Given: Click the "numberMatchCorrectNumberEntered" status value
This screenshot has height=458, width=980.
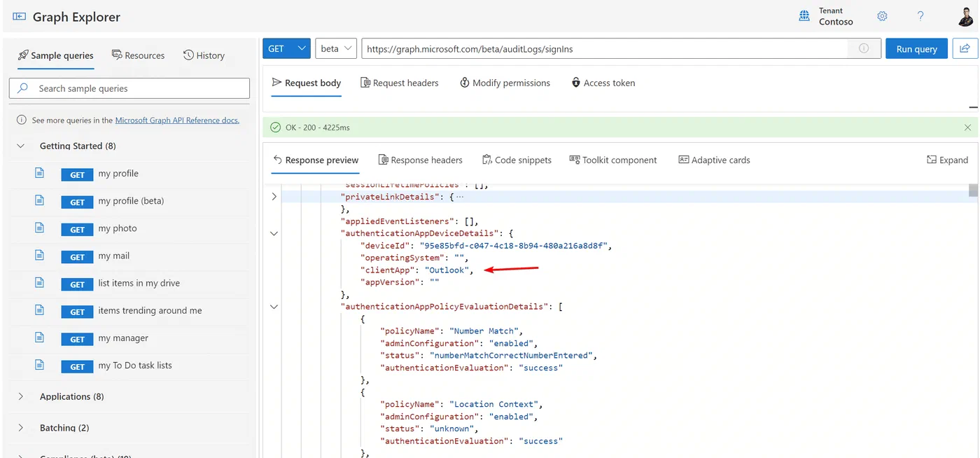Looking at the screenshot, I should click(x=510, y=356).
